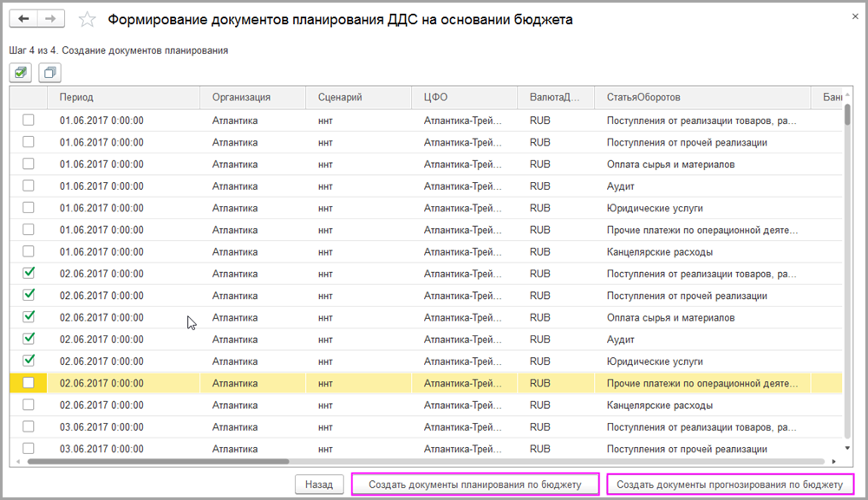Select the Юридические услуги cell for 01.06.2017
This screenshot has height=500, width=868.
(x=654, y=208)
